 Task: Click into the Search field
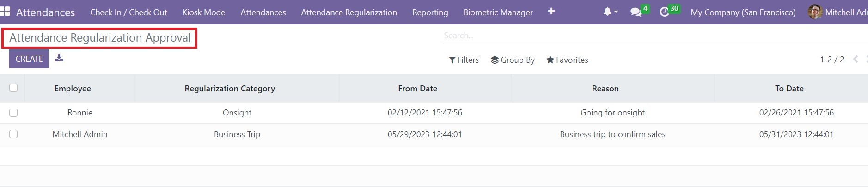(x=647, y=36)
